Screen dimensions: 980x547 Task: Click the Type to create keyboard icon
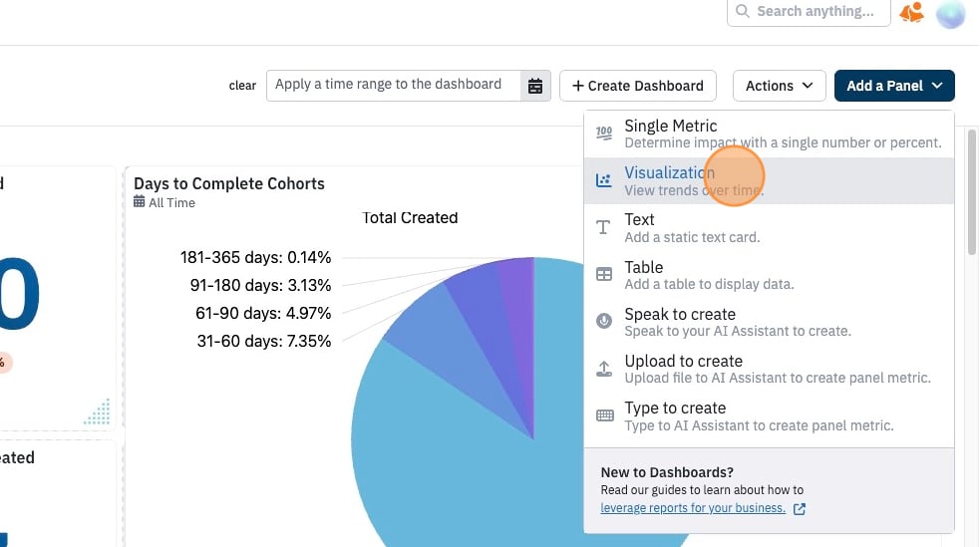coord(604,415)
